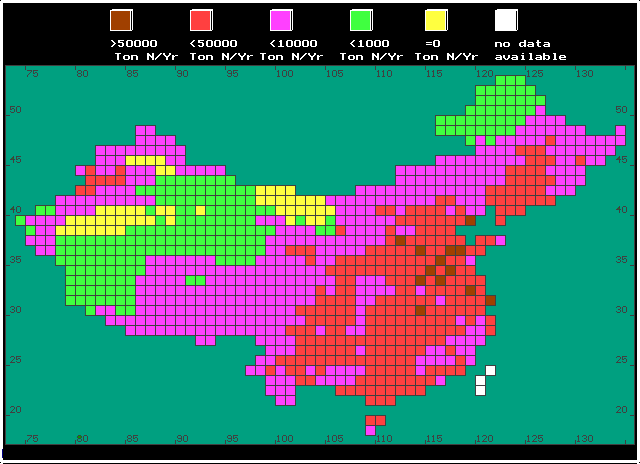This screenshot has height=464, width=640.
Task: Click the brown >50000 legend swatch
Action: click(x=120, y=20)
